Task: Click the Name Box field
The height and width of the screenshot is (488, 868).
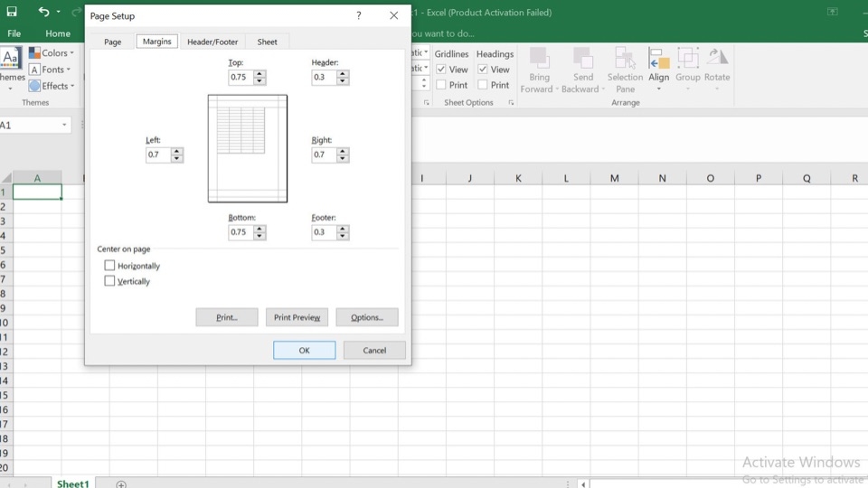Action: 31,125
